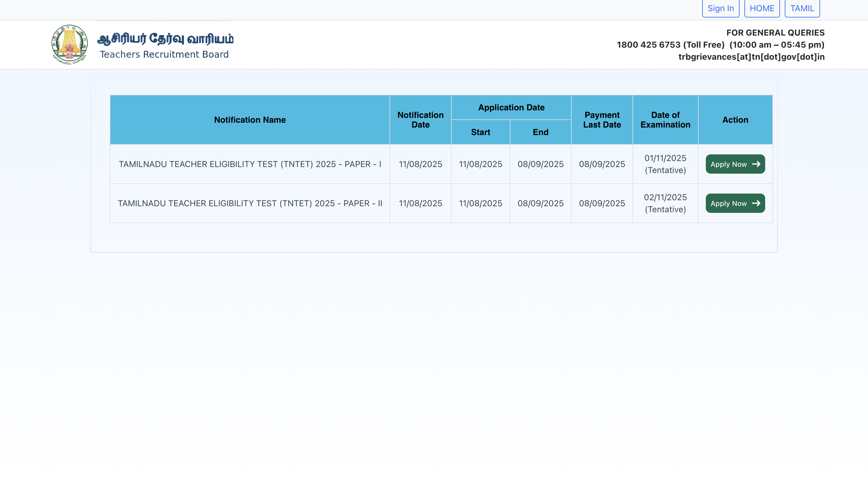The height and width of the screenshot is (486, 868).
Task: Click the Date of Examination header
Action: click(x=665, y=120)
